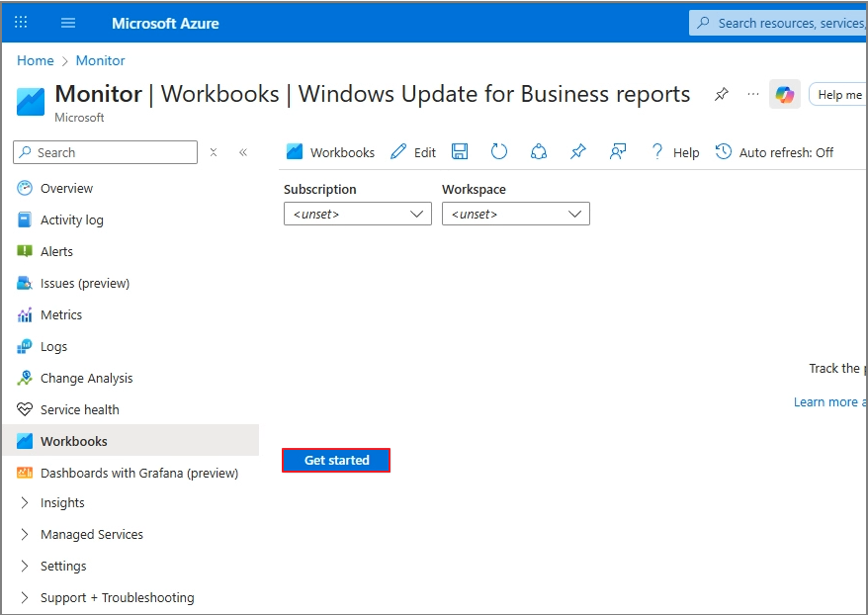The height and width of the screenshot is (615, 868).
Task: Refresh the workbook with circular arrow
Action: [499, 151]
